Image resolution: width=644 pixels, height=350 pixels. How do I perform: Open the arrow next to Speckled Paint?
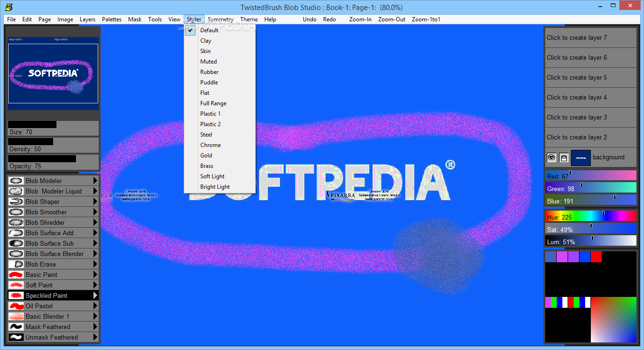(x=95, y=295)
